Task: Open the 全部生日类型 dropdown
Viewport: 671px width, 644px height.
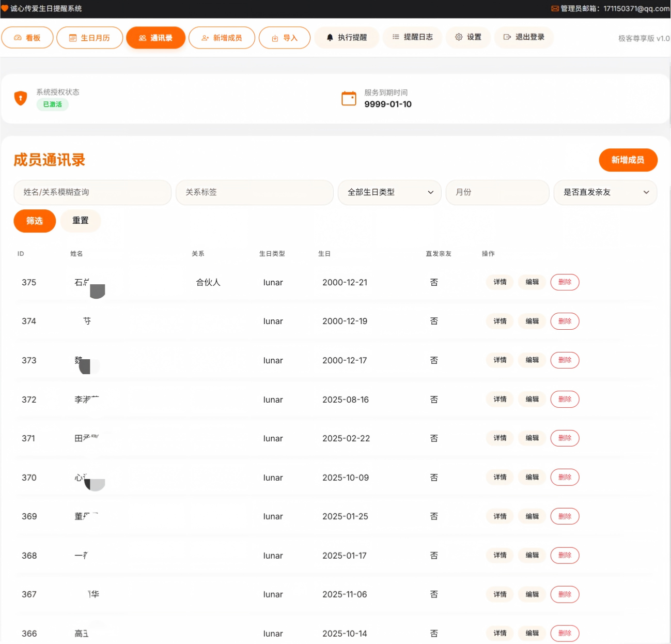Action: click(389, 192)
